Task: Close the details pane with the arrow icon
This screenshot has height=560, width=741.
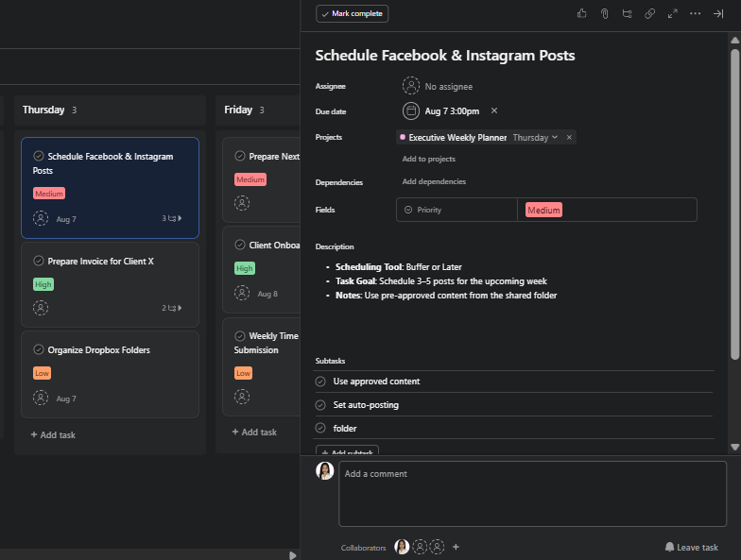Action: point(718,14)
